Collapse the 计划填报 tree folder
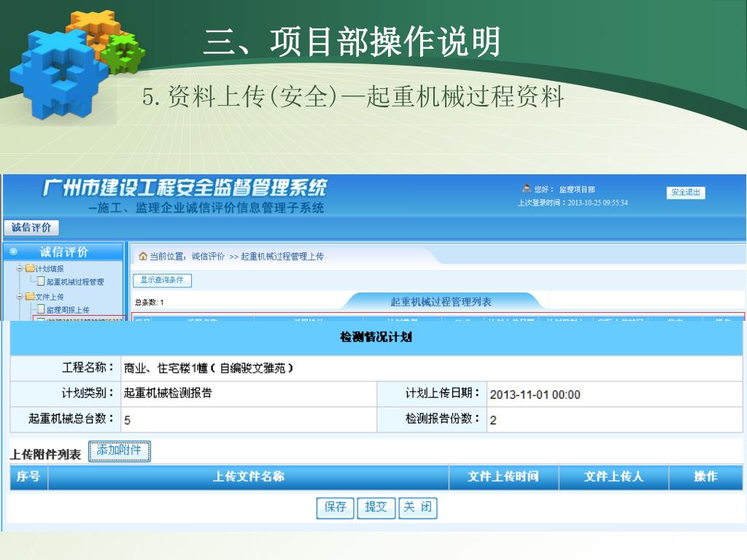Viewport: 747px width, 560px height. point(20,268)
